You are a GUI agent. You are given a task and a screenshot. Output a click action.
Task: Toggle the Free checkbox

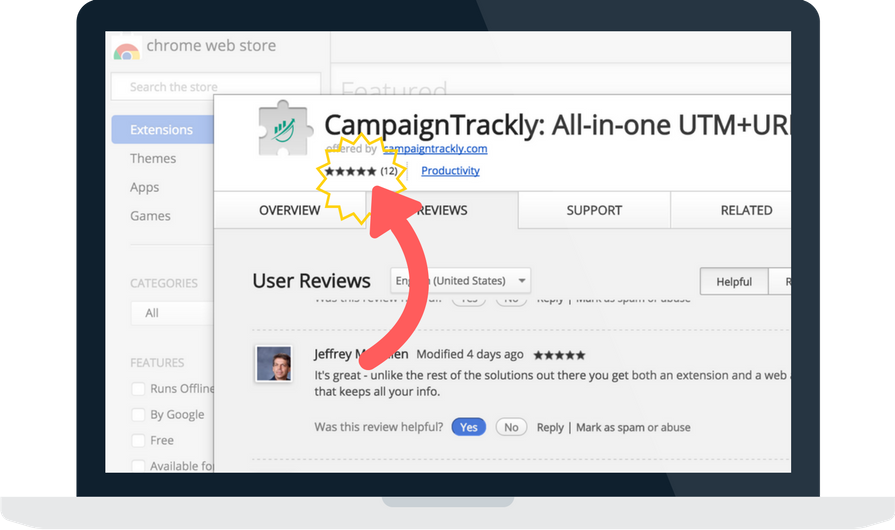[x=138, y=440]
